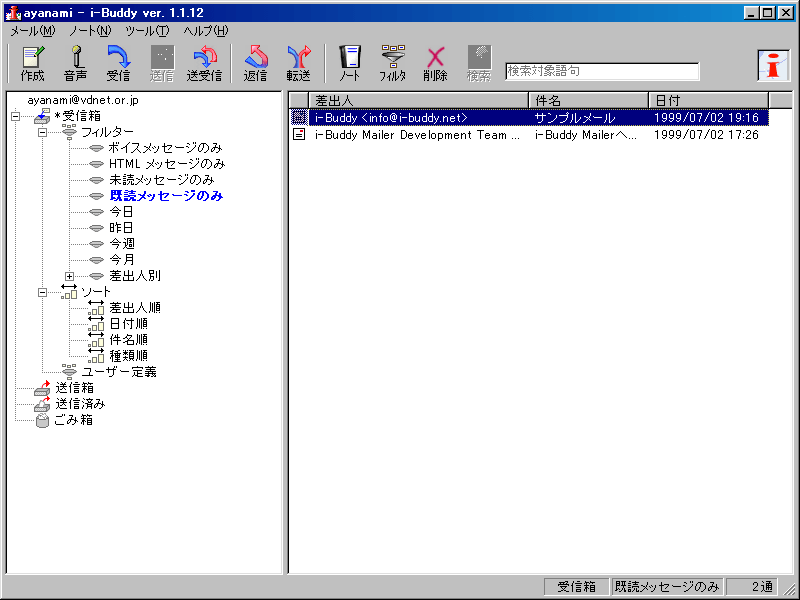Open the ノート note tool
This screenshot has width=800, height=600.
(x=350, y=63)
